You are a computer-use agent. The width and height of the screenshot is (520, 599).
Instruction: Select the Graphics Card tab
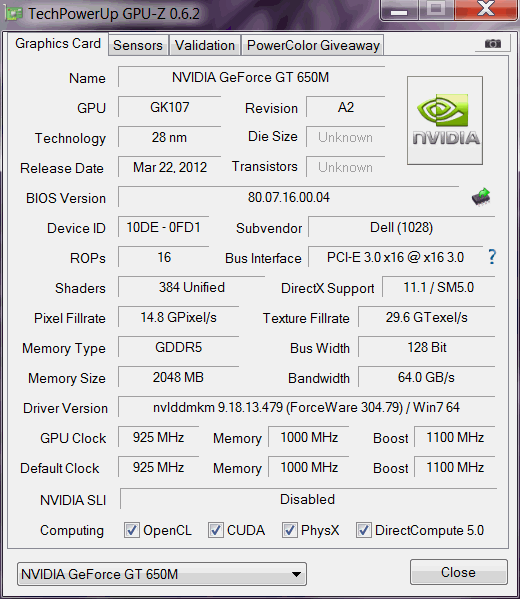pos(58,44)
